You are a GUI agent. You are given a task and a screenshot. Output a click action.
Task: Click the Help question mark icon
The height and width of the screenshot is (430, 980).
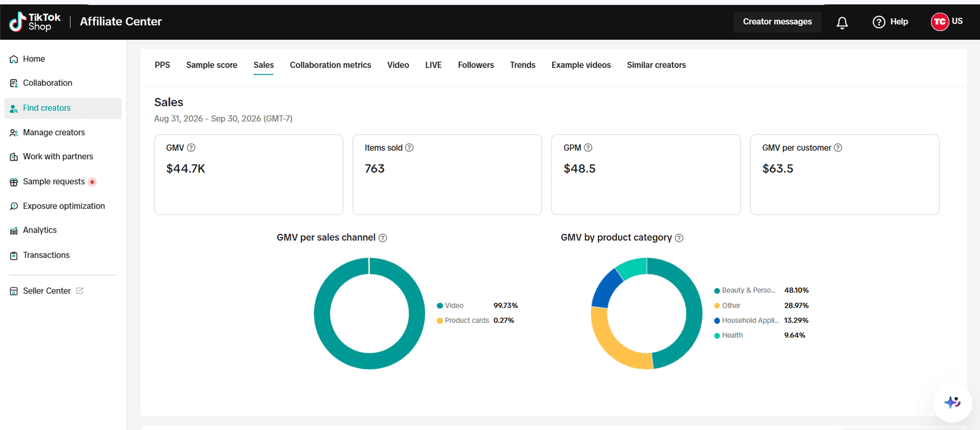pos(879,22)
